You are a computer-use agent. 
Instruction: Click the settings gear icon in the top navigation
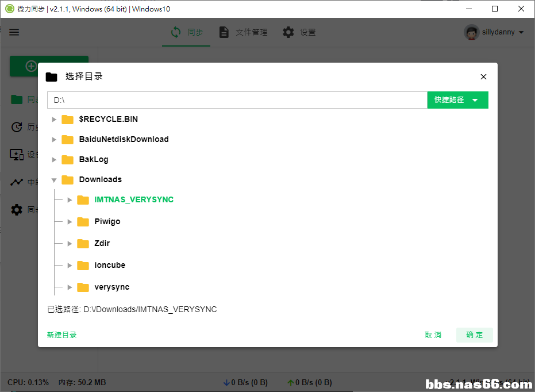pyautogui.click(x=288, y=32)
